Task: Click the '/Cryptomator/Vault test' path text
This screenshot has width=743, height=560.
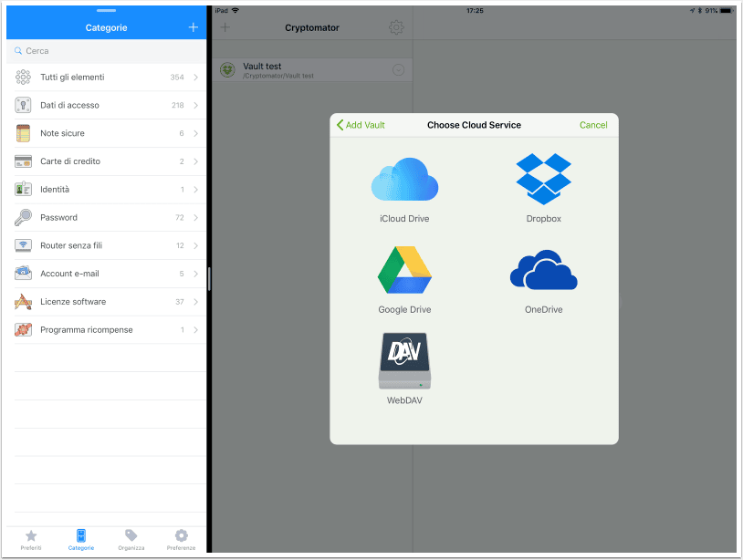Action: tap(278, 76)
